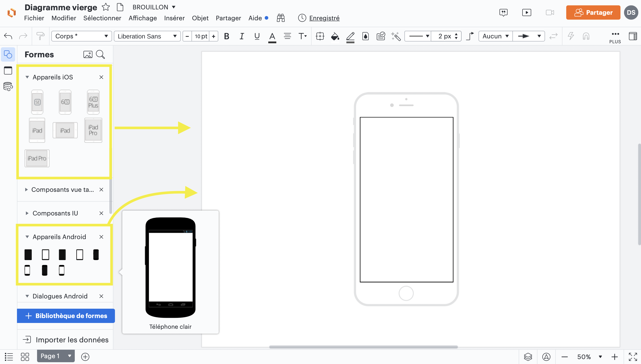Increase font size with plus button
The width and height of the screenshot is (641, 364).
214,36
